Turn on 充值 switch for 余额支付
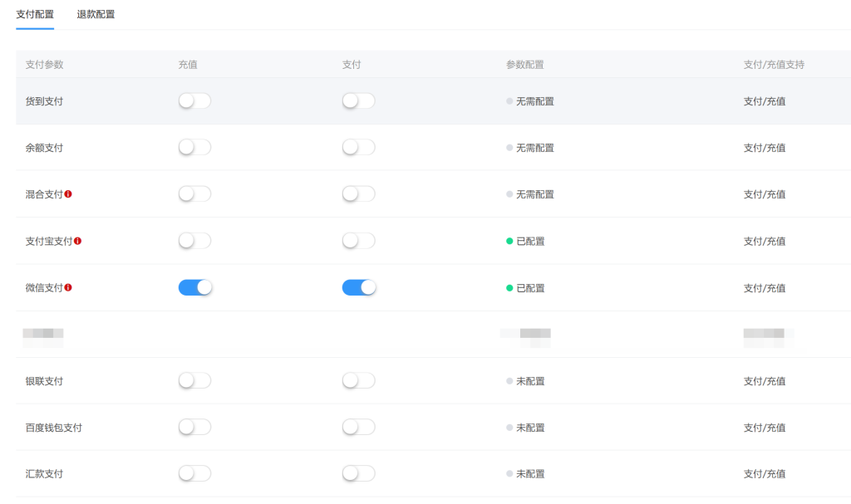The image size is (851, 504). point(194,147)
